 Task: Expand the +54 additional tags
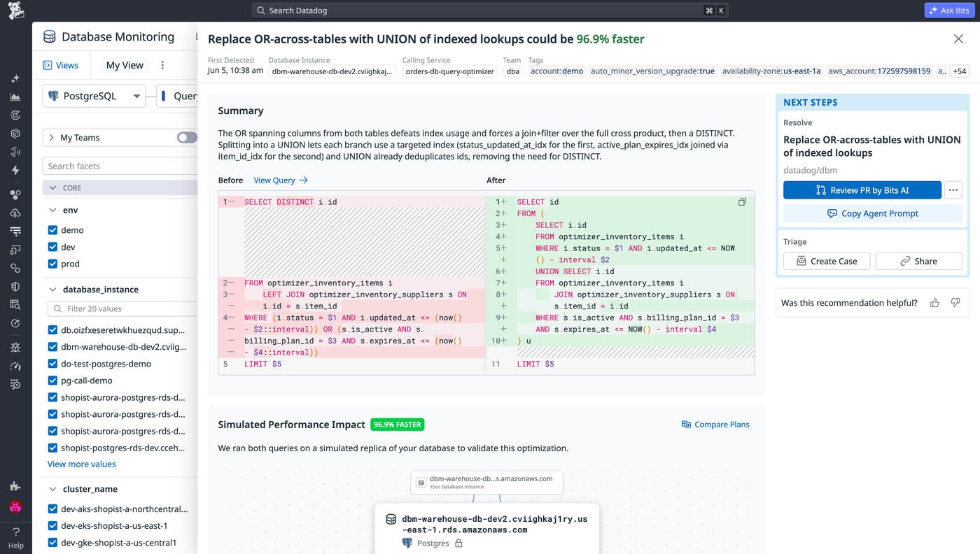pos(960,71)
